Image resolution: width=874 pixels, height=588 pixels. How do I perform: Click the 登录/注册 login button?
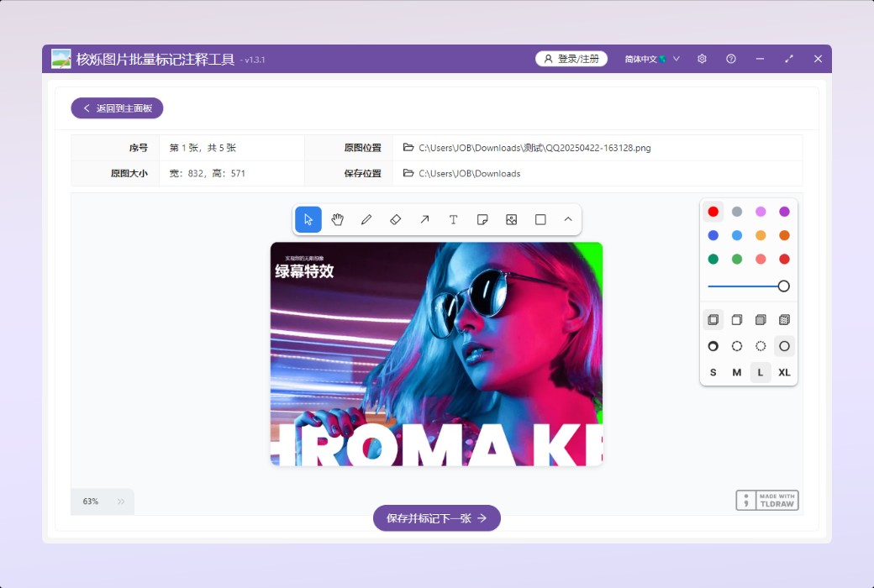(571, 59)
